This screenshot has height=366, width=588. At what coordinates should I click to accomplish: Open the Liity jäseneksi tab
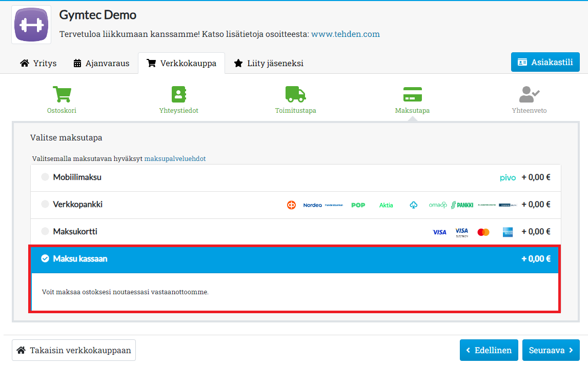click(269, 64)
